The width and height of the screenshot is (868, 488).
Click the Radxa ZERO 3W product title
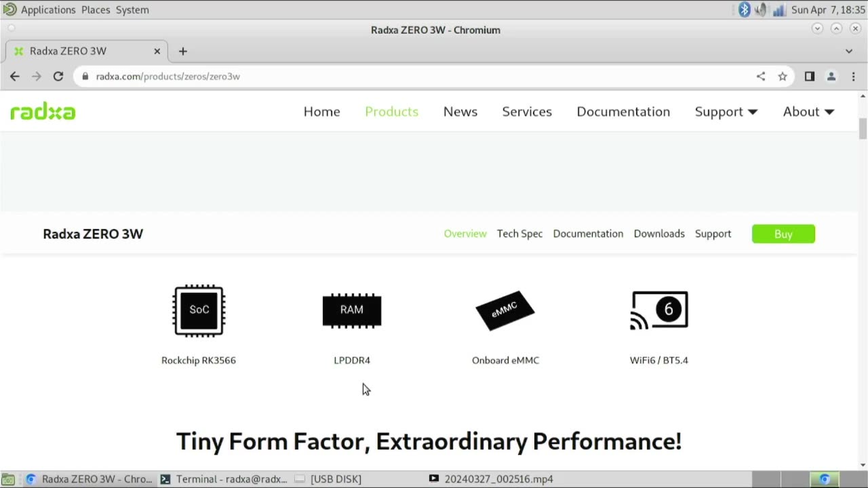(x=93, y=234)
